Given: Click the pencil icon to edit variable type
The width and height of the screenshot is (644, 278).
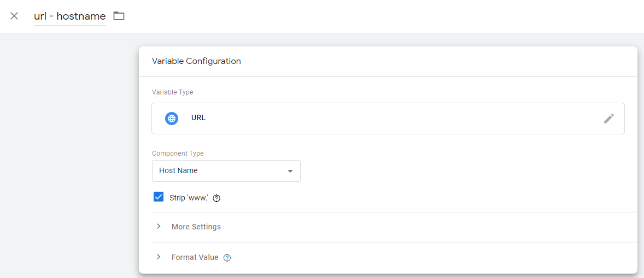Looking at the screenshot, I should coord(608,119).
